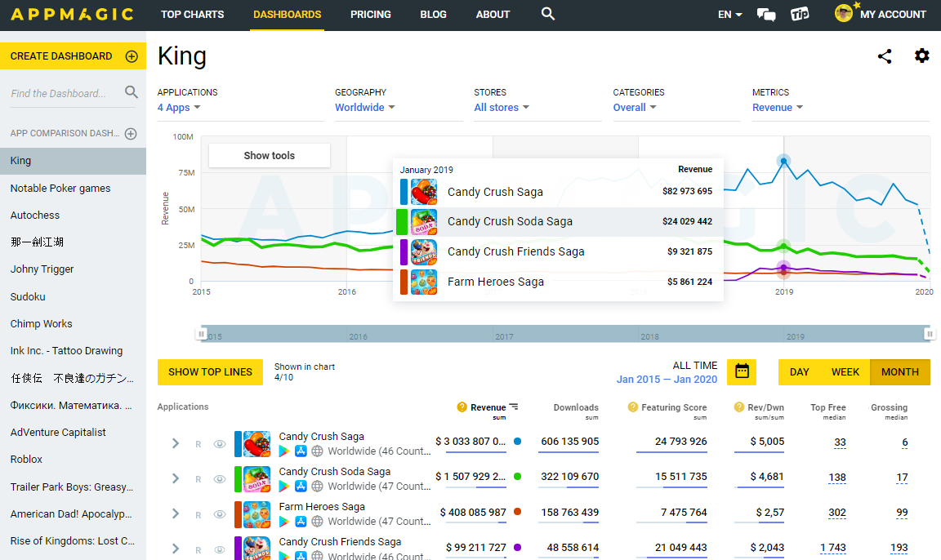Toggle visibility eye for Farm Heroes Saga row
This screenshot has width=941, height=560.
tap(219, 514)
